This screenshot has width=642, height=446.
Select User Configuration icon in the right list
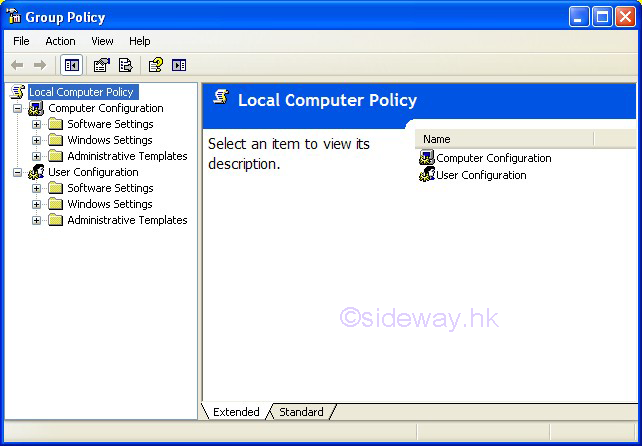click(x=427, y=175)
